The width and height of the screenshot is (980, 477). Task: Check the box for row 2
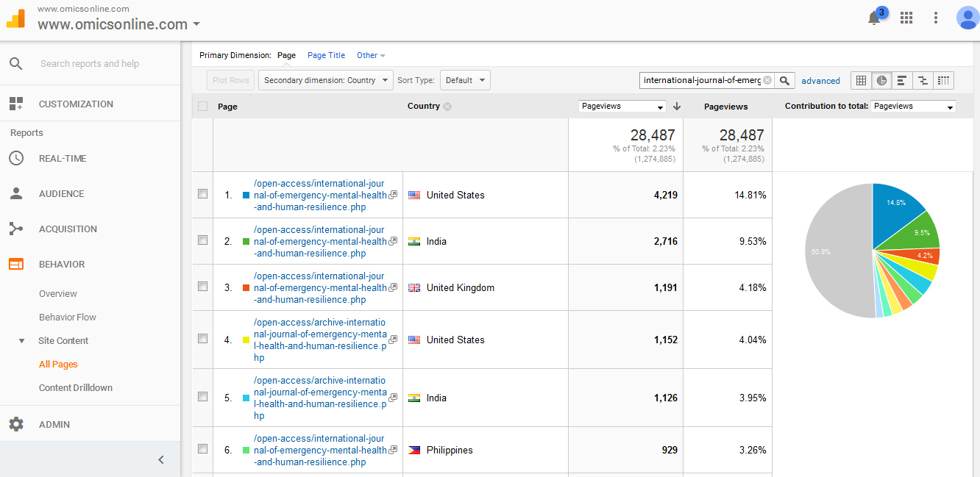203,240
